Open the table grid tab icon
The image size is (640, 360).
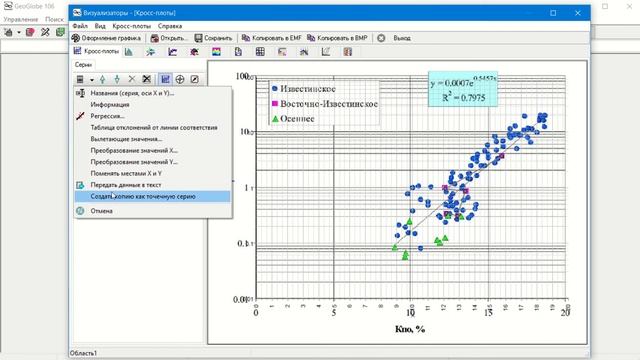260,52
